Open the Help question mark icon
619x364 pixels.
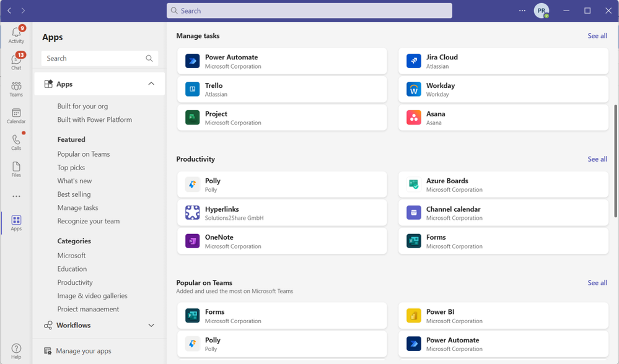(16, 349)
